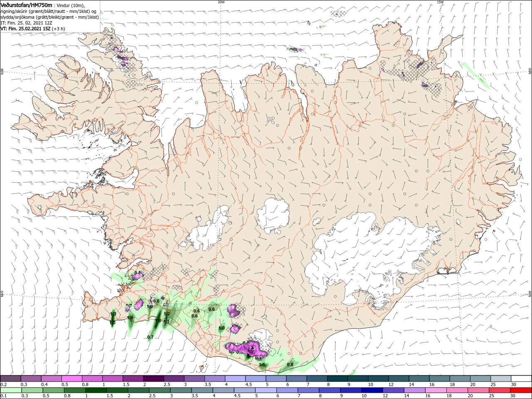
Task: Click the 1.2 precipitation value on the map
Action: (167, 314)
